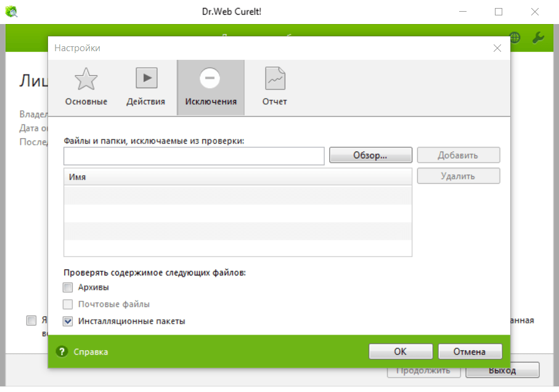
Task: Open the Справка help link
Action: point(91,352)
